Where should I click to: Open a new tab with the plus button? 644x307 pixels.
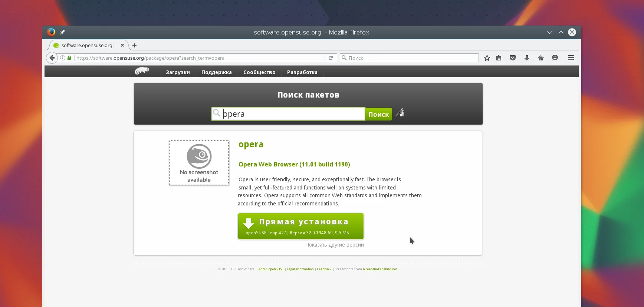[135, 45]
